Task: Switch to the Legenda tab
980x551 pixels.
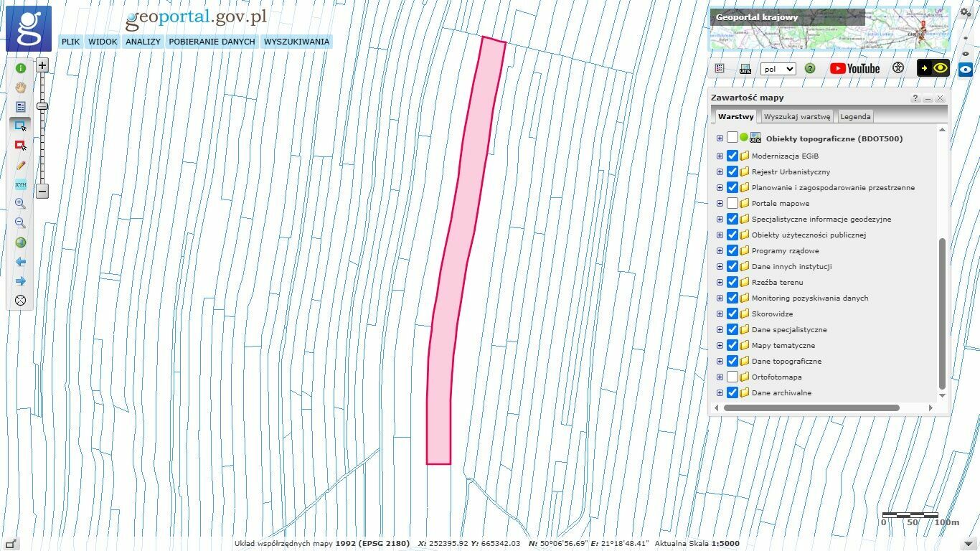Action: click(855, 116)
